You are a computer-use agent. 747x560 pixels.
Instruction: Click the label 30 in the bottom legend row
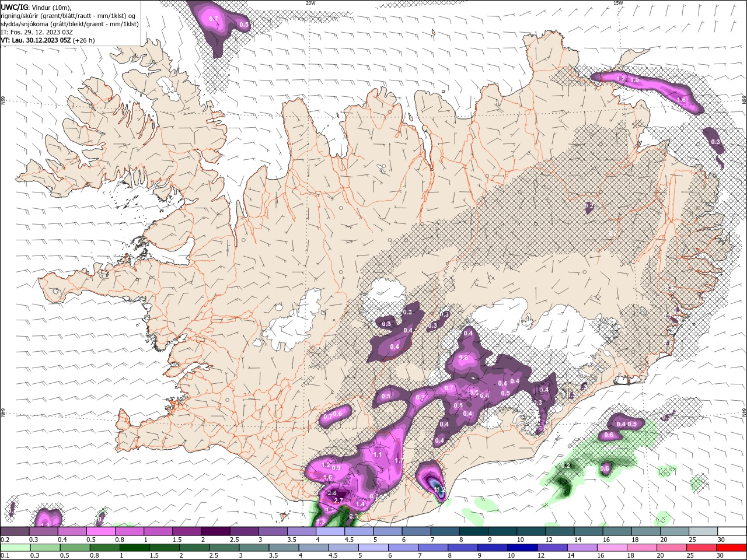click(x=720, y=555)
